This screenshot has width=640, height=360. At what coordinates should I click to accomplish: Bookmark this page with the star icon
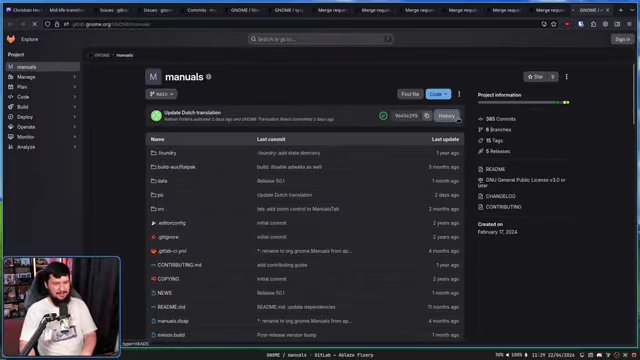click(x=554, y=24)
